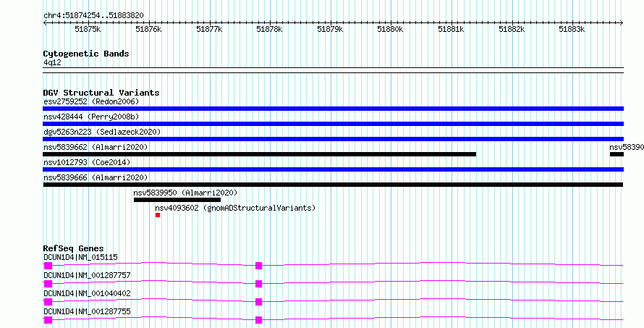The image size is (644, 328).
Task: Open the nsv5839662 (Almarri2020) label
Action: (96, 147)
